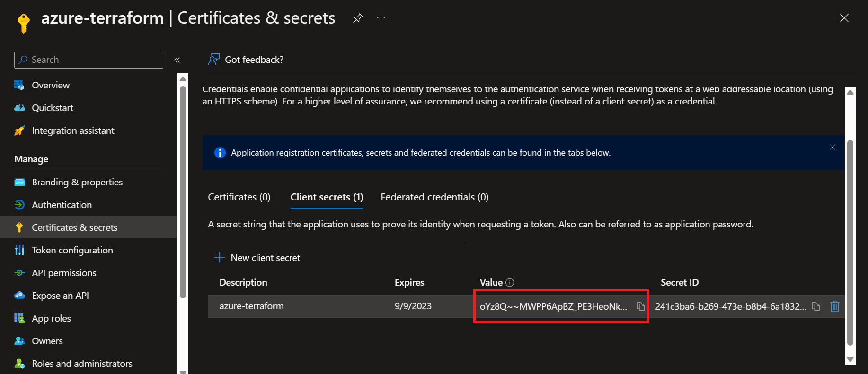Click the plus icon for new client secret

[x=219, y=258]
